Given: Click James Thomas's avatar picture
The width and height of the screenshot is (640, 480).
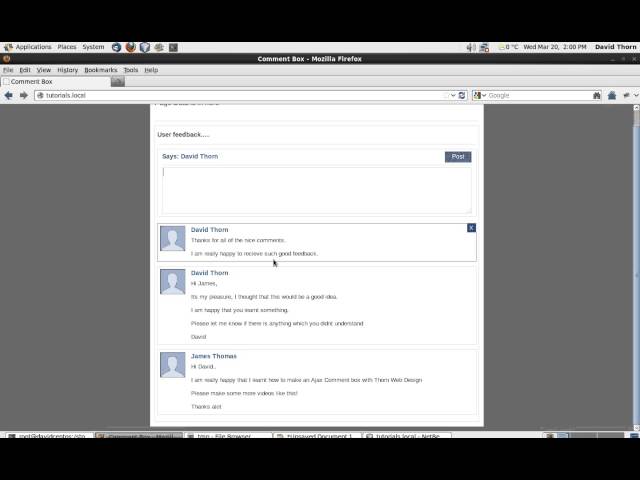Looking at the screenshot, I should point(172,365).
